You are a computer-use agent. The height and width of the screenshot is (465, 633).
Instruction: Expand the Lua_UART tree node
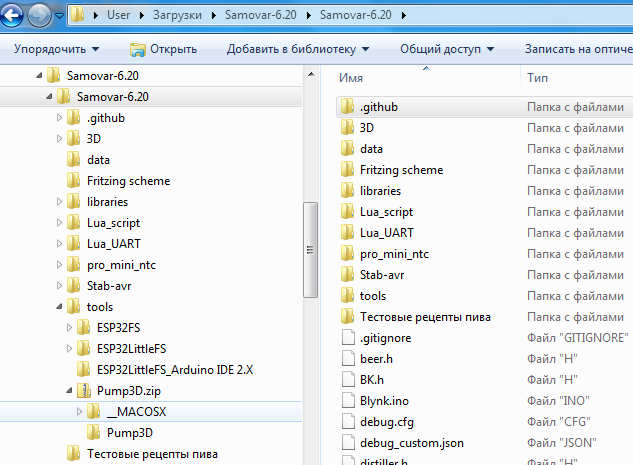tap(59, 243)
